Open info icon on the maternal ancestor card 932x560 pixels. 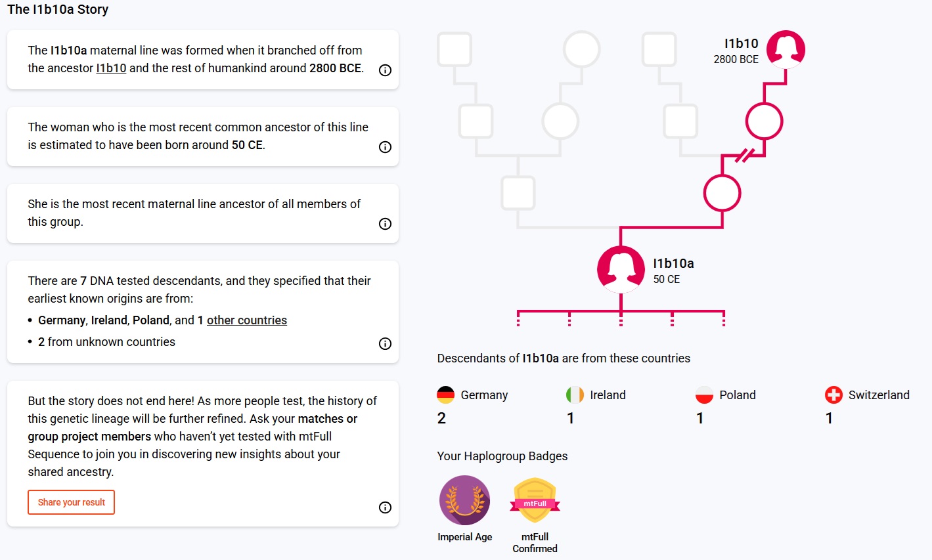click(386, 224)
